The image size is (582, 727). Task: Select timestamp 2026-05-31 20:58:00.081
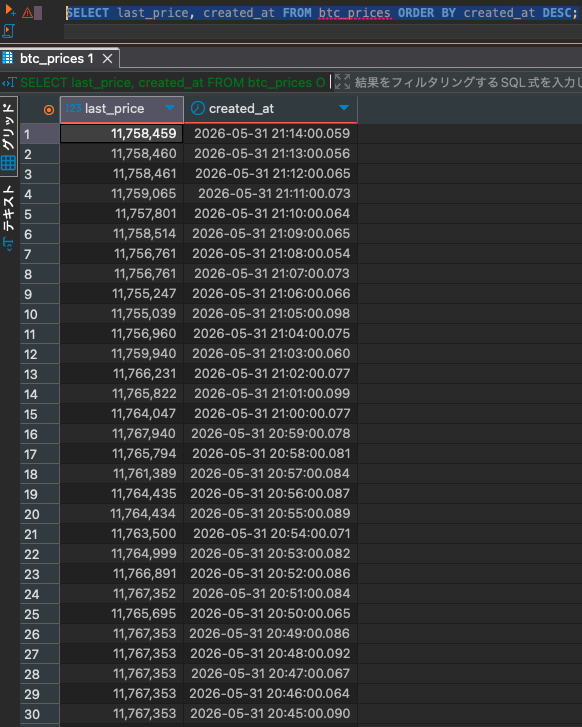(271, 454)
